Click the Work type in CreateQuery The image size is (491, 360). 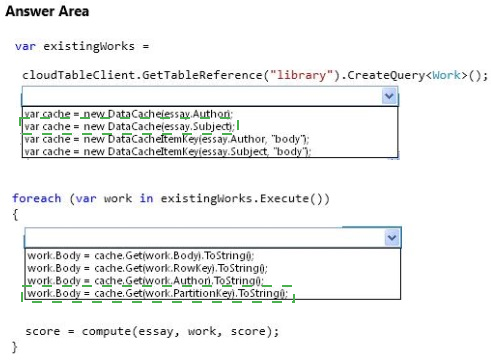tap(446, 75)
